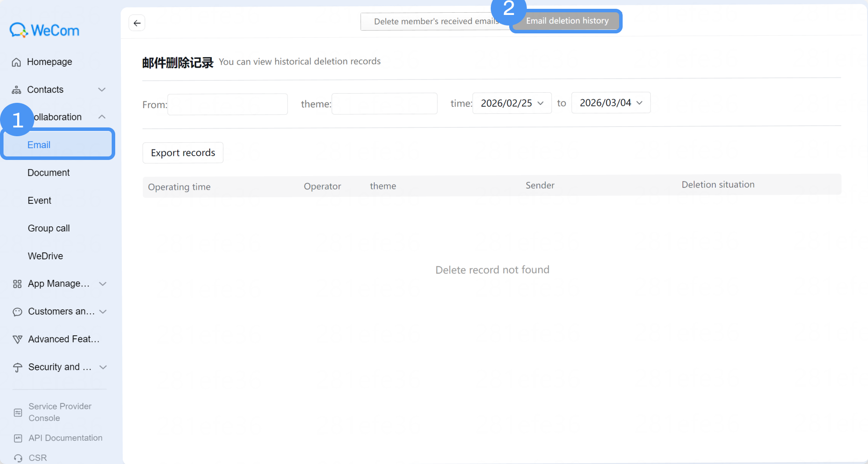Image resolution: width=868 pixels, height=464 pixels.
Task: Click the Homepage house icon
Action: click(x=16, y=62)
